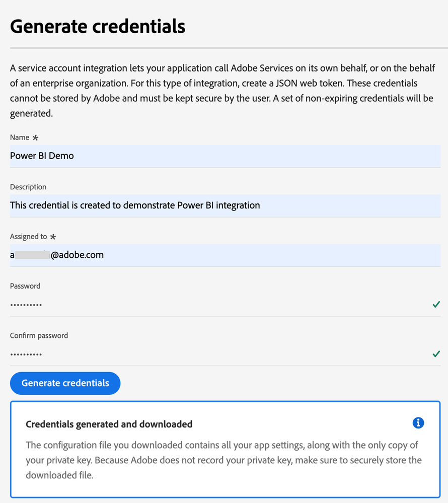Click into the Description text field
The image size is (448, 503).
(x=225, y=205)
